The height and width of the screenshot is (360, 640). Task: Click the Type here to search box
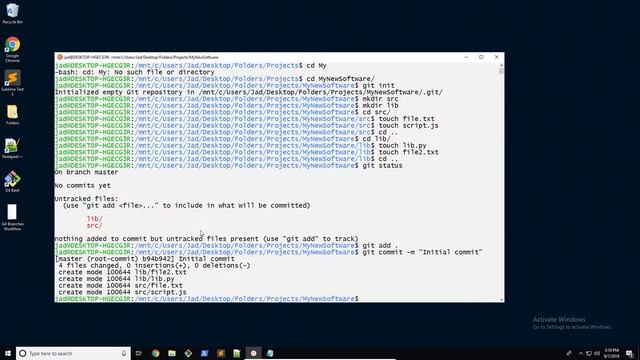pyautogui.click(x=73, y=353)
